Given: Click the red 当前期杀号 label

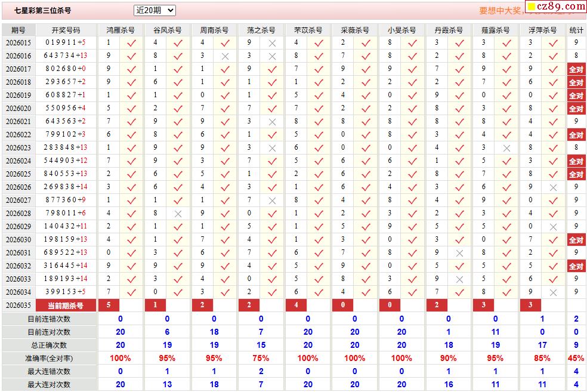Looking at the screenshot, I should pos(66,305).
